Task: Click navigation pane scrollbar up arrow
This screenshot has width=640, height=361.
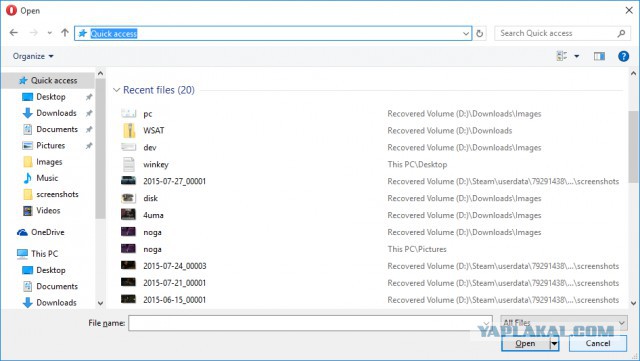Action: pyautogui.click(x=100, y=74)
